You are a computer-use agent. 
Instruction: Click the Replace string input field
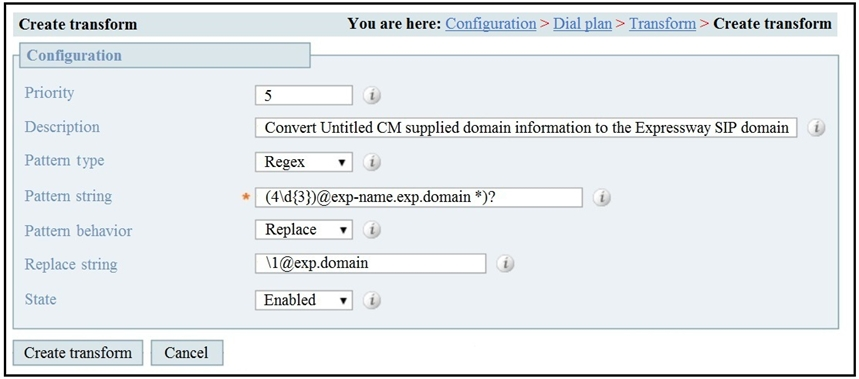tap(370, 263)
